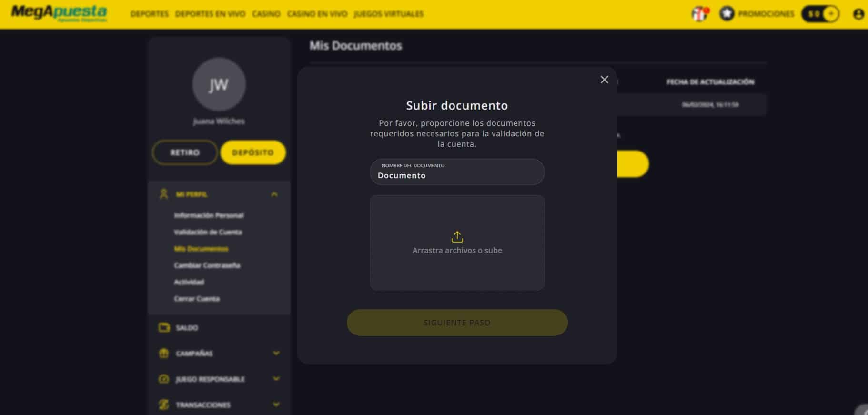This screenshot has width=868, height=415.
Task: Edit the Nombre del documento field
Action: pos(457,172)
